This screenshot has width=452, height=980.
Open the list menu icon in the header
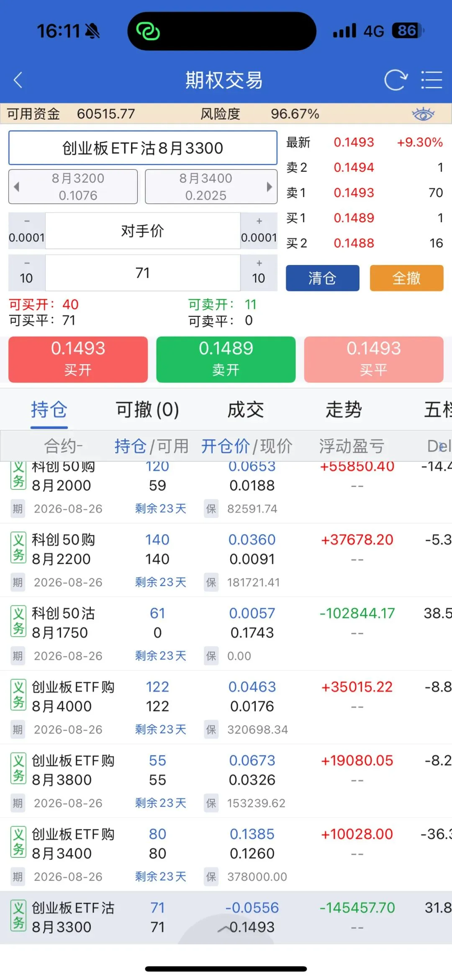pyautogui.click(x=431, y=80)
